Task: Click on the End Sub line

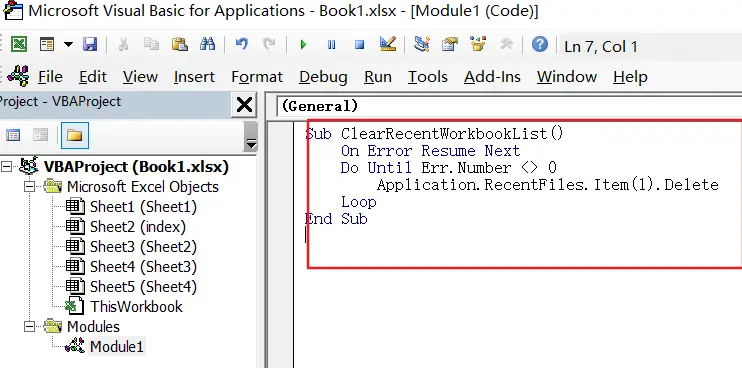Action: [336, 219]
